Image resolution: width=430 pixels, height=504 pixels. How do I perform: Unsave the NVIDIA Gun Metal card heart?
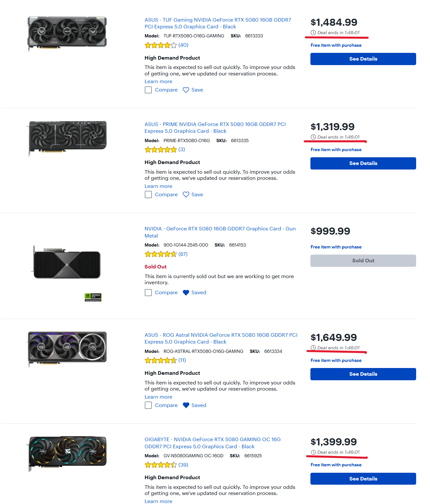click(x=186, y=293)
